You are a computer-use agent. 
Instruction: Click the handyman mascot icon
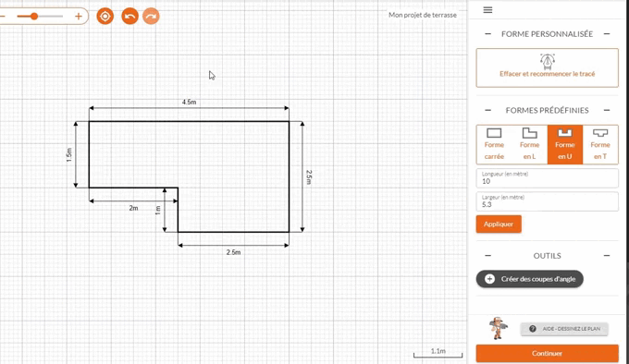click(x=498, y=328)
